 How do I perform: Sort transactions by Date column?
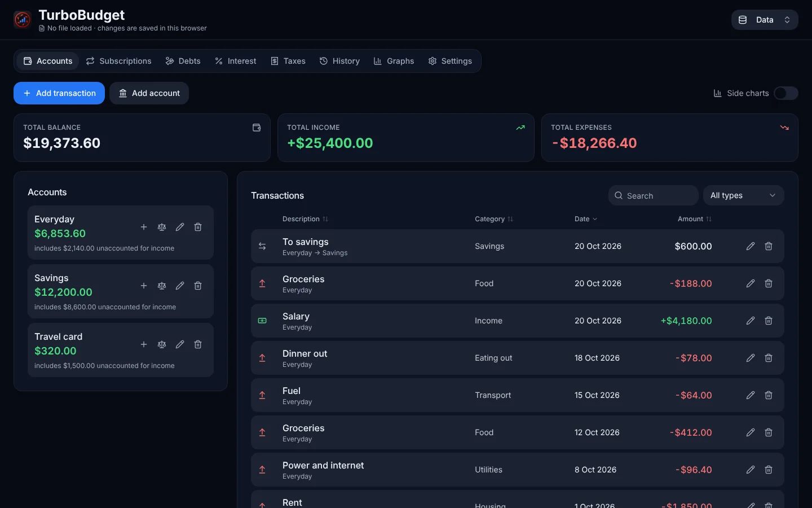point(586,219)
